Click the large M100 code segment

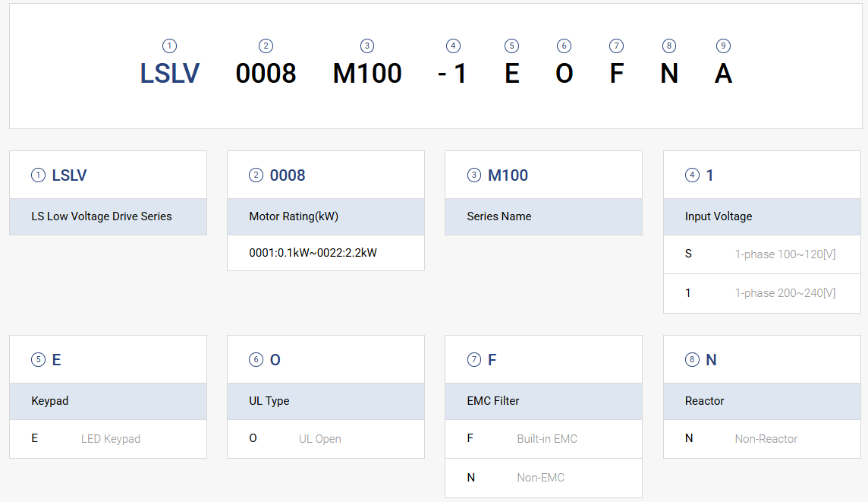click(x=367, y=74)
